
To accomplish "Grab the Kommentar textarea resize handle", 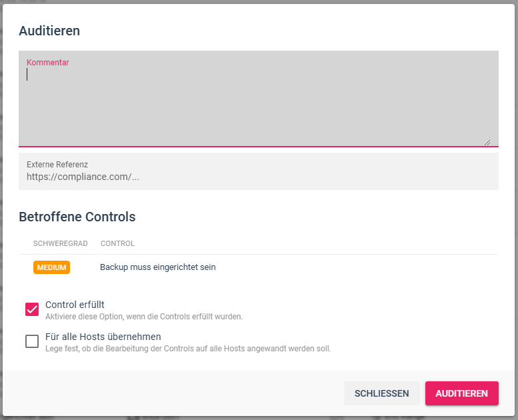I will pyautogui.click(x=487, y=141).
